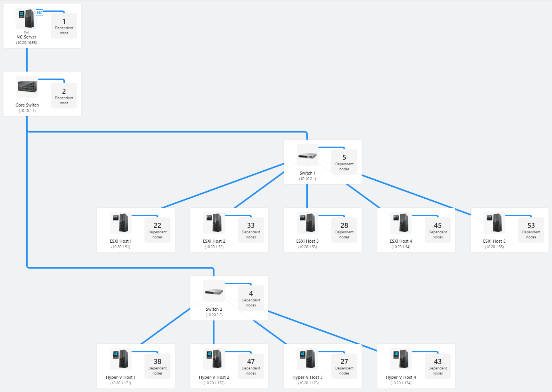The image size is (552, 392).
Task: Click the Core Switch name label
Action: pyautogui.click(x=27, y=105)
